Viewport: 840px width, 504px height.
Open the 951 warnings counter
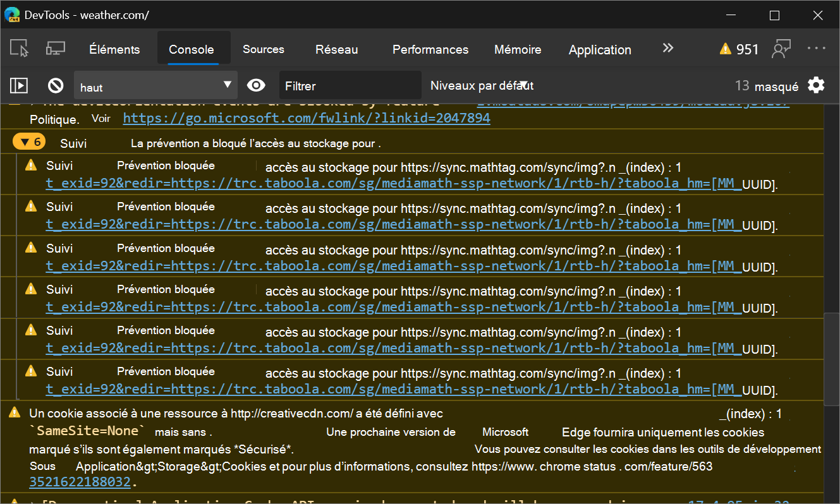739,49
